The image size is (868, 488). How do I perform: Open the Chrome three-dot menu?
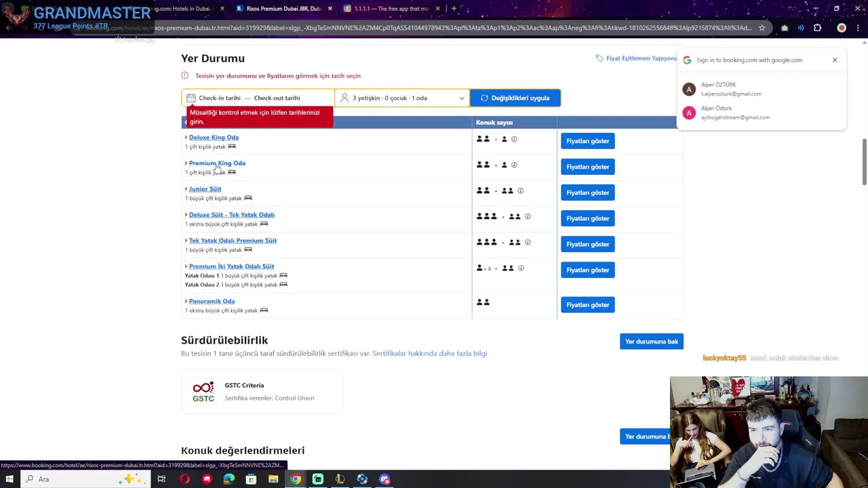(859, 28)
